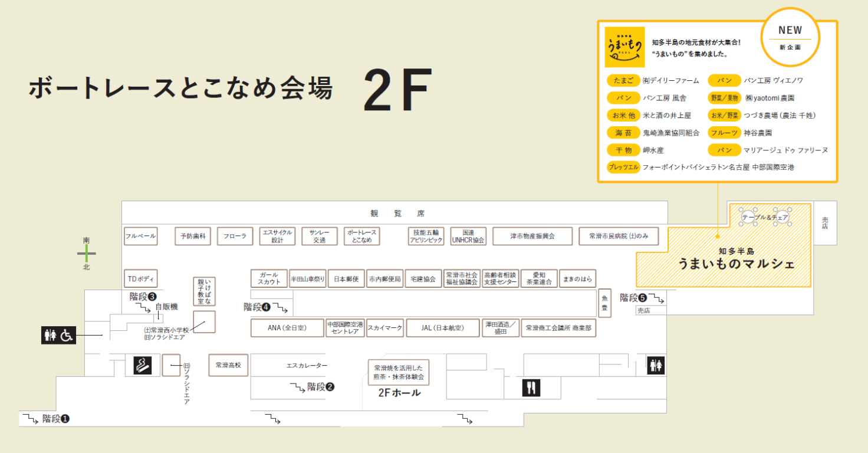The height and width of the screenshot is (453, 868).
Task: Click the 市内郵便局 booth
Action: point(385,278)
